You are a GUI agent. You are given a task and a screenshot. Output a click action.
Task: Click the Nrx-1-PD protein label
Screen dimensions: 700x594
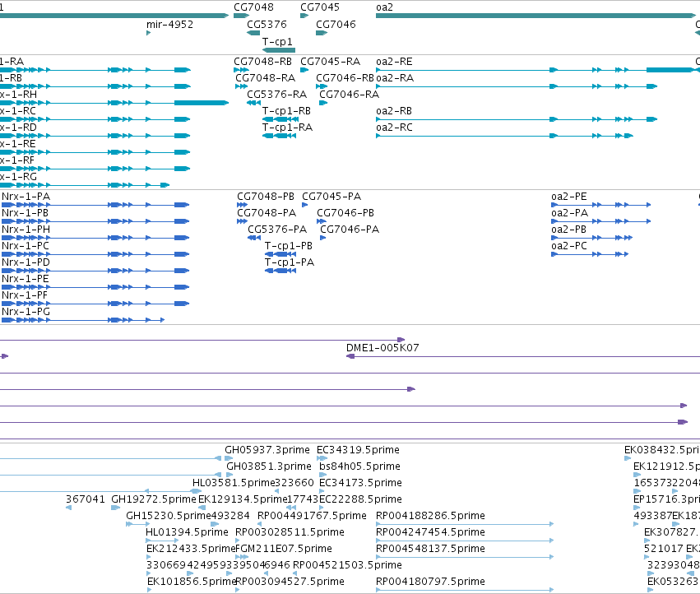[25, 263]
